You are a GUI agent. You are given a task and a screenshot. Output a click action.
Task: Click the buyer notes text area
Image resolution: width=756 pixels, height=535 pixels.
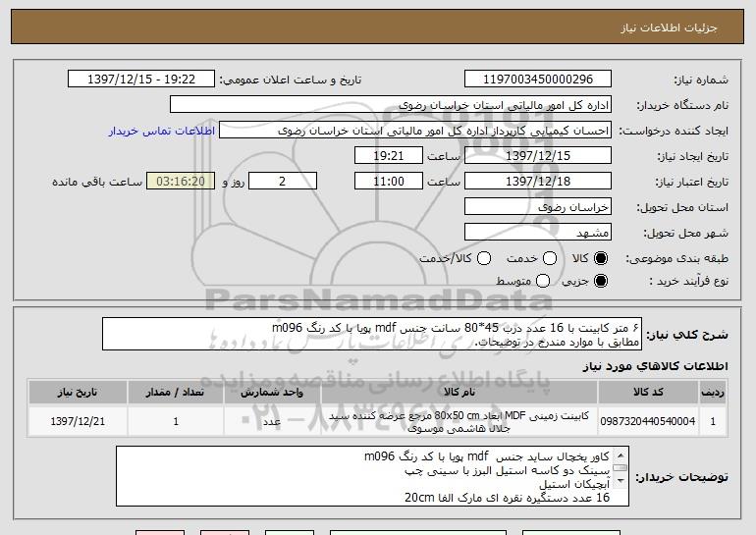coord(372,476)
